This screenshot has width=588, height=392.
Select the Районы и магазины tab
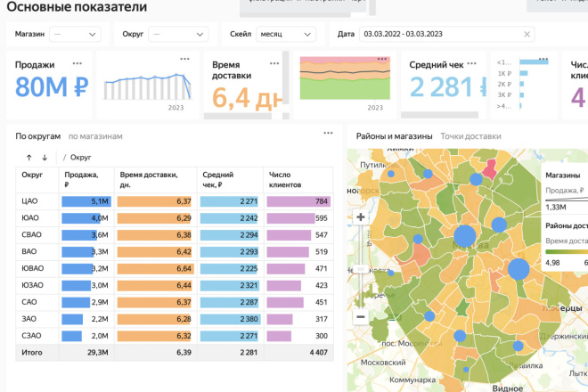click(x=394, y=136)
